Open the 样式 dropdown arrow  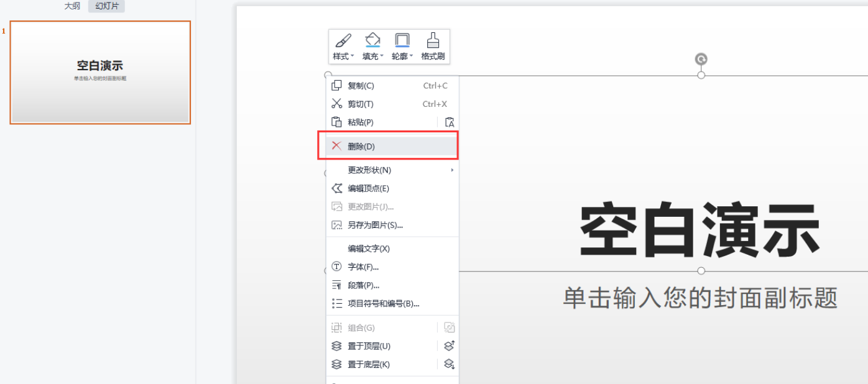click(353, 57)
